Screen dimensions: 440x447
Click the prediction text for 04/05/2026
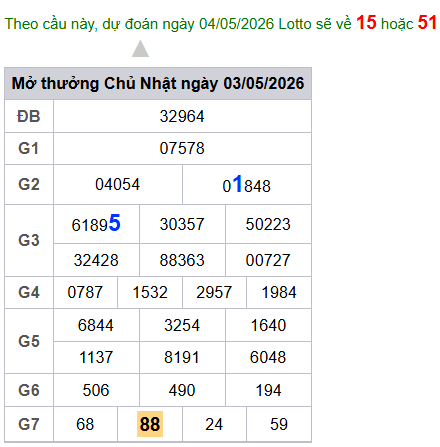pos(220,23)
